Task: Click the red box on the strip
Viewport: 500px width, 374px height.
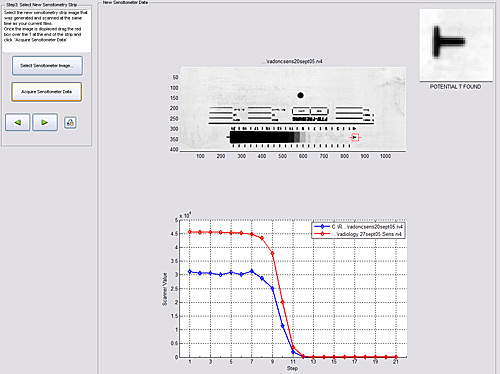Action: 355,137
